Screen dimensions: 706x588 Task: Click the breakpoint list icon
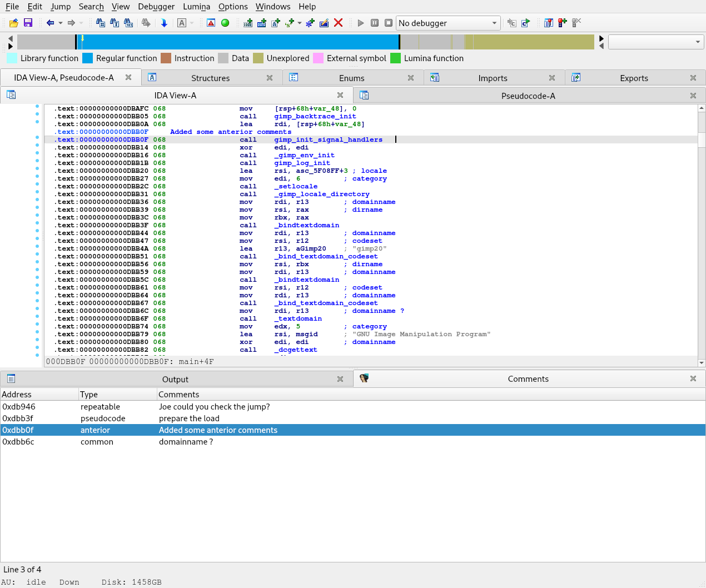(549, 23)
